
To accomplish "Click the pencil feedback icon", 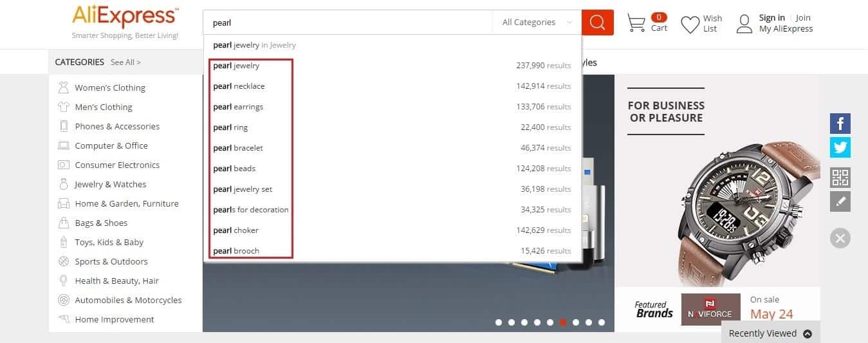I will pos(840,201).
